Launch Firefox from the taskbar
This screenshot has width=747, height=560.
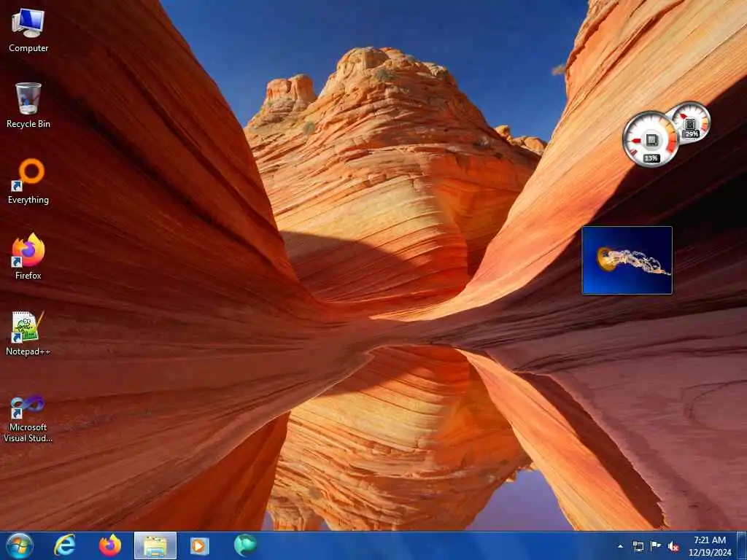click(x=110, y=545)
